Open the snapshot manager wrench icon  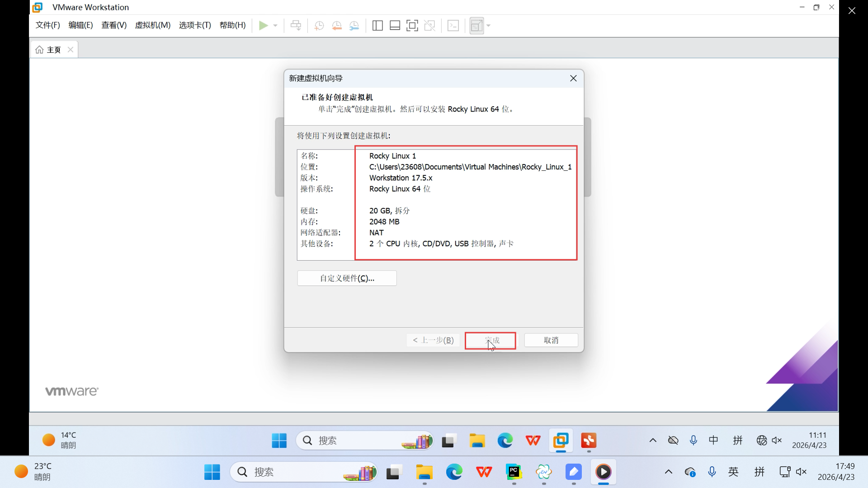(x=354, y=26)
